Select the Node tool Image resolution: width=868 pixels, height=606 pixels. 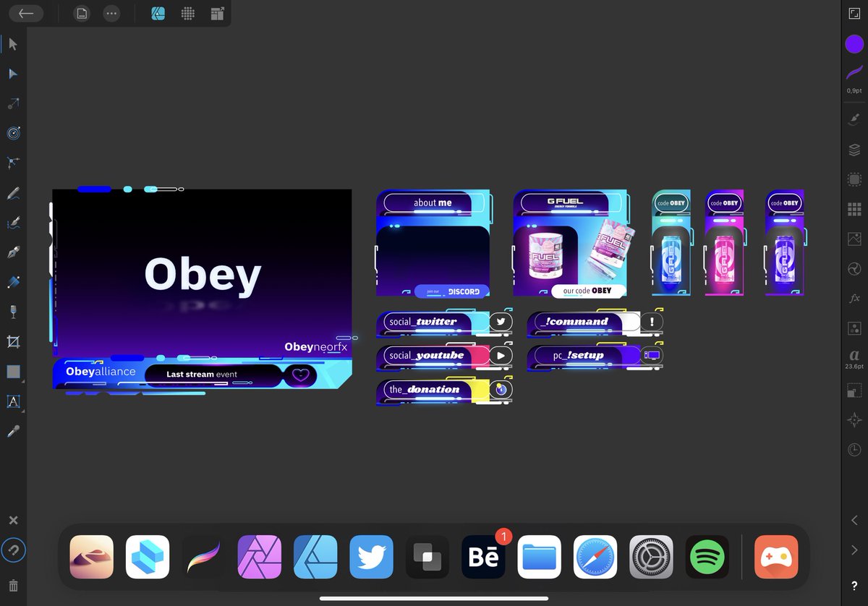click(13, 74)
